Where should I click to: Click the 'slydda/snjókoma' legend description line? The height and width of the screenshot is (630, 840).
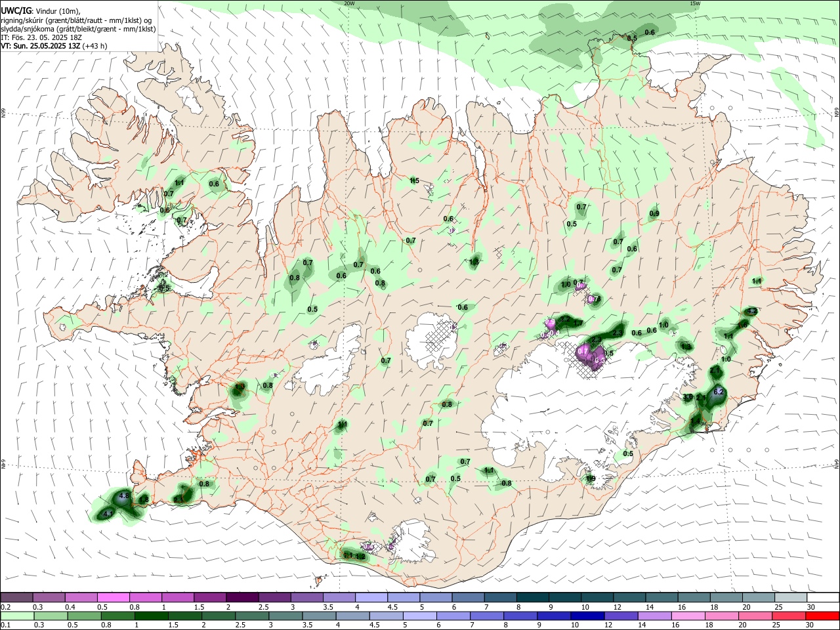coord(79,29)
